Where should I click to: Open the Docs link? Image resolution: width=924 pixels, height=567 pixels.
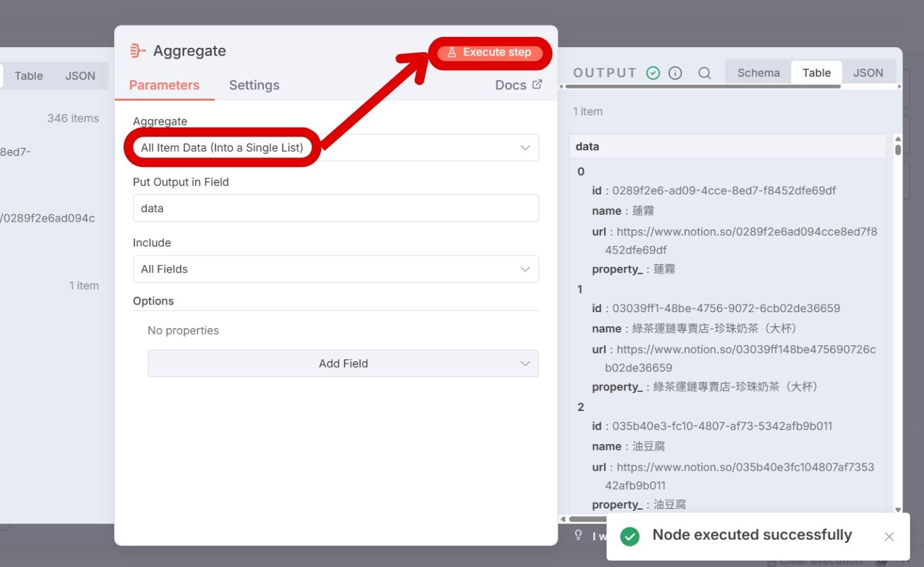(x=512, y=84)
